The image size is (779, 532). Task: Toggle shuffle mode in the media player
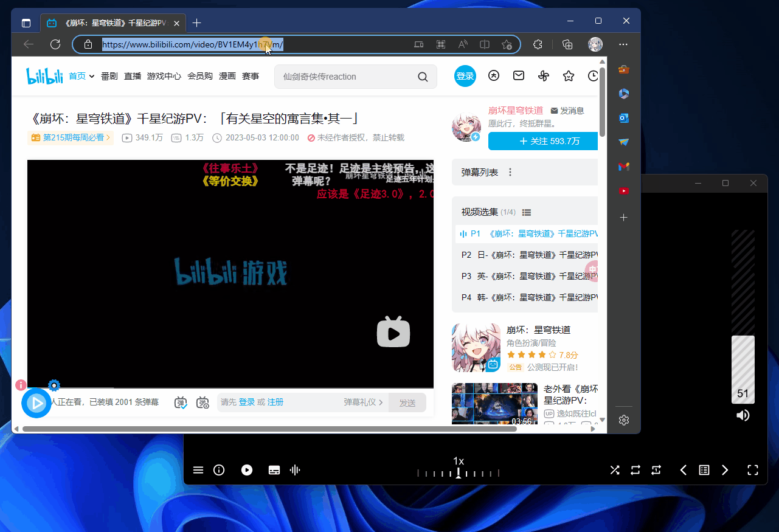click(614, 469)
